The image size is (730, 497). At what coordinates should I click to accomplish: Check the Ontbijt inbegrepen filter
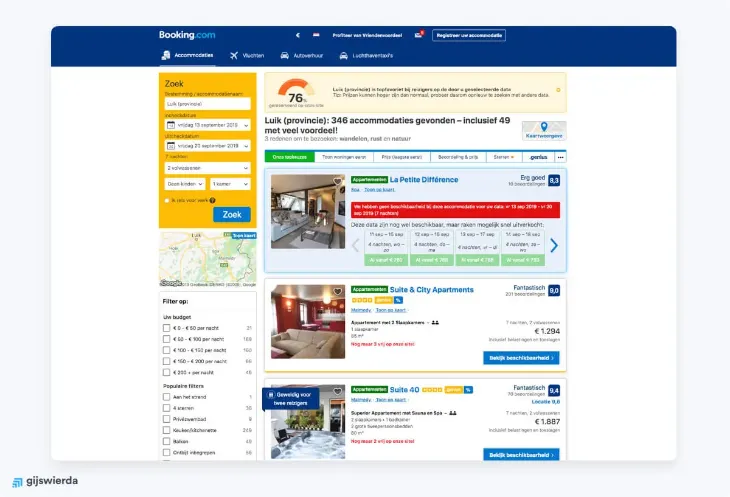[x=166, y=453]
